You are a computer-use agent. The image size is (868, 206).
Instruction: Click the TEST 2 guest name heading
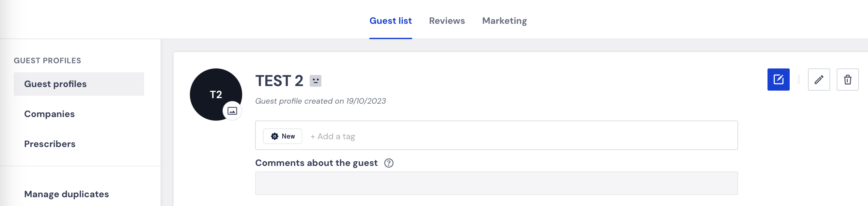point(279,81)
